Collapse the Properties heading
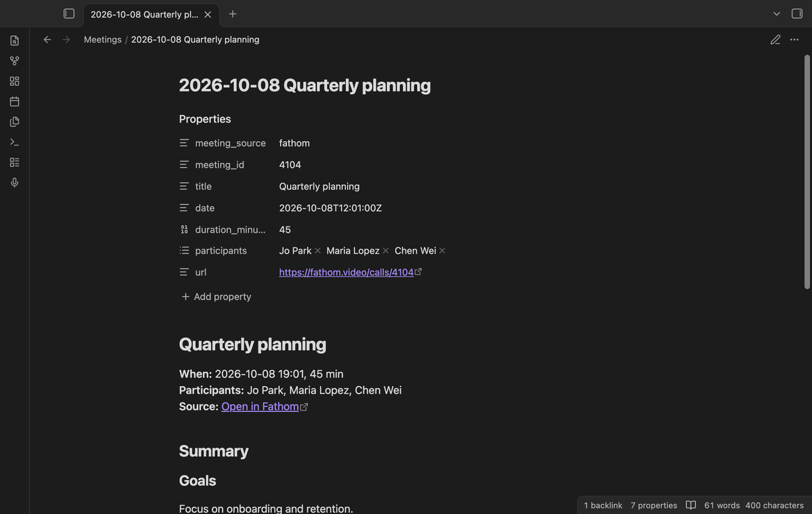812x514 pixels. point(205,119)
